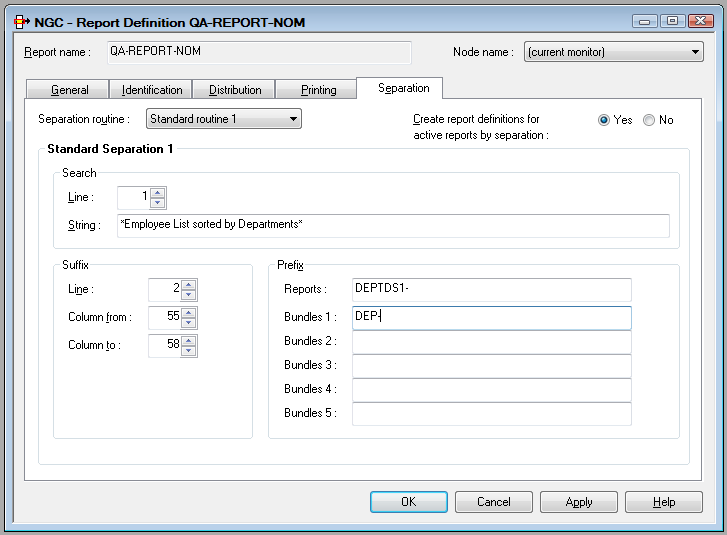Click the Search String text field
Viewport: 727px width, 535px height.
tap(393, 225)
